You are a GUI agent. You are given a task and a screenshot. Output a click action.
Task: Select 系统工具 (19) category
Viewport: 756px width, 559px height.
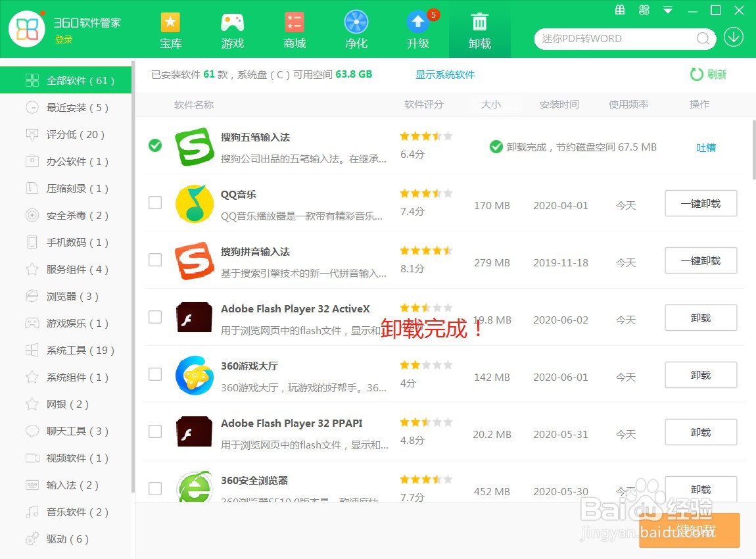[x=66, y=350]
